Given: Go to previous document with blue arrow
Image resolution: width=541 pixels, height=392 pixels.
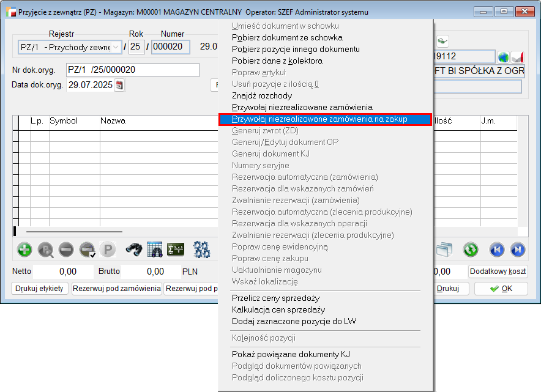Looking at the screenshot, I should [497, 250].
